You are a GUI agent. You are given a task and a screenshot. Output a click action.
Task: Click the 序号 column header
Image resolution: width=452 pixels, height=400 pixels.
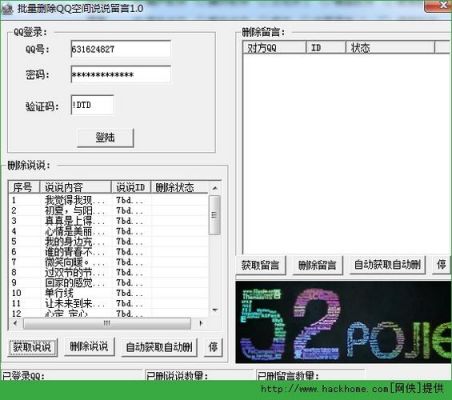pos(24,187)
